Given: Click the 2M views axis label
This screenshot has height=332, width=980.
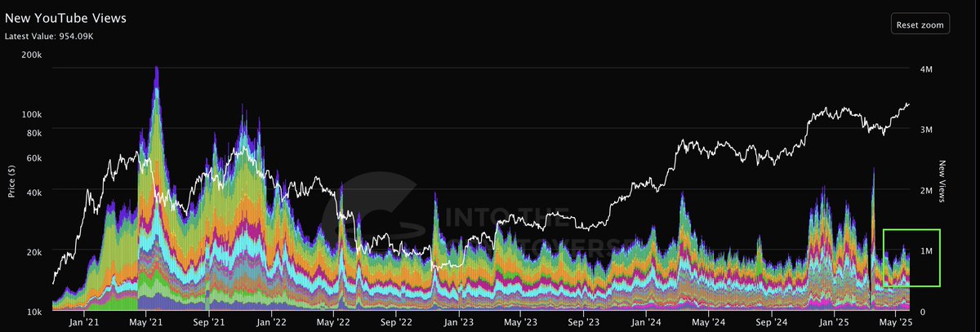Looking at the screenshot, I should pyautogui.click(x=926, y=191).
